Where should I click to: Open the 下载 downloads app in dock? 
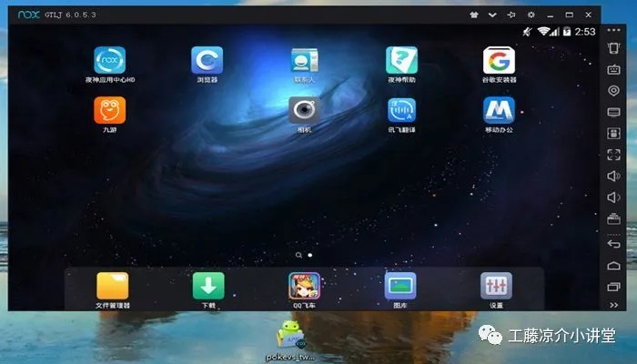(x=208, y=286)
